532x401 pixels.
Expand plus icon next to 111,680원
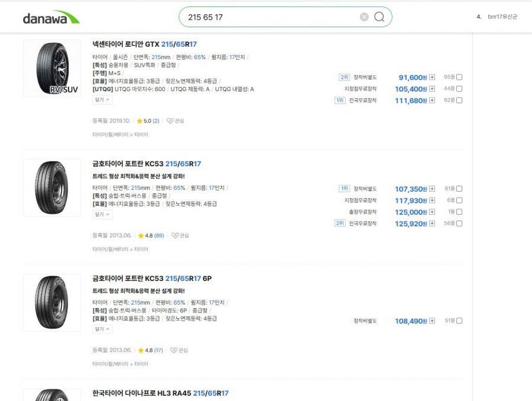pos(432,101)
